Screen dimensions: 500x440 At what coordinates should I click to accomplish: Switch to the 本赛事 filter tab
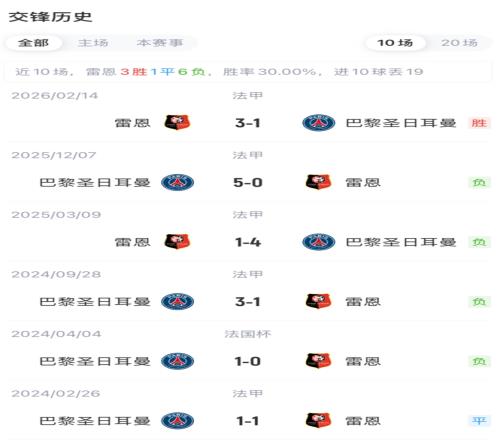tap(160, 43)
